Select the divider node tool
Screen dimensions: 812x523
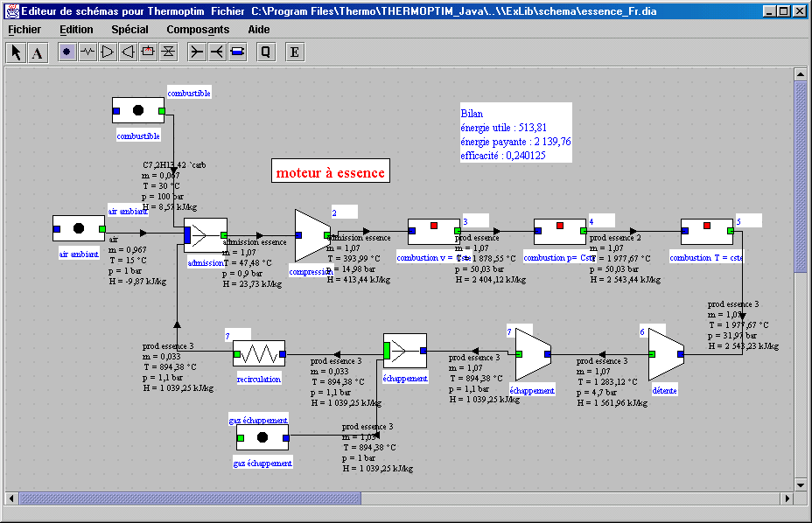[217, 52]
